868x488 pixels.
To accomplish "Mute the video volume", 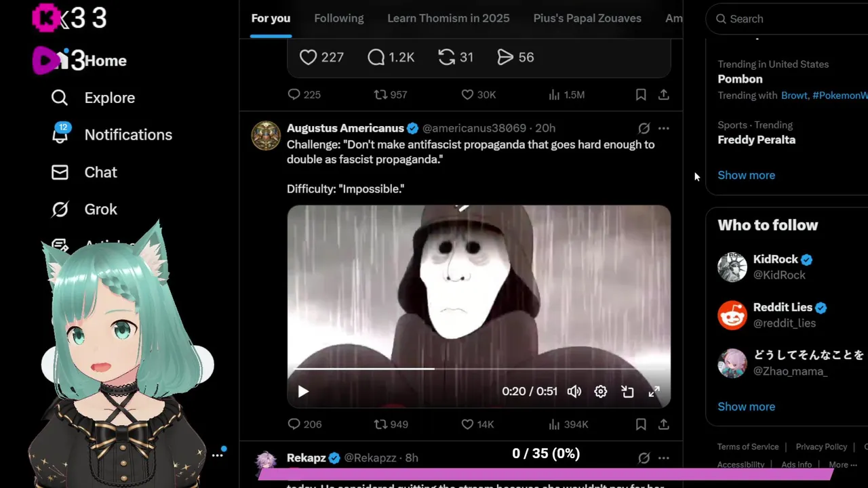I will point(574,392).
